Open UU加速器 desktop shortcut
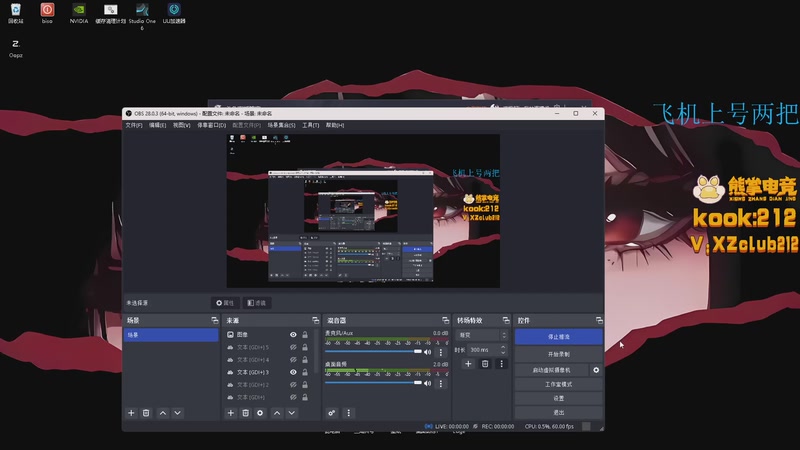 tap(174, 13)
